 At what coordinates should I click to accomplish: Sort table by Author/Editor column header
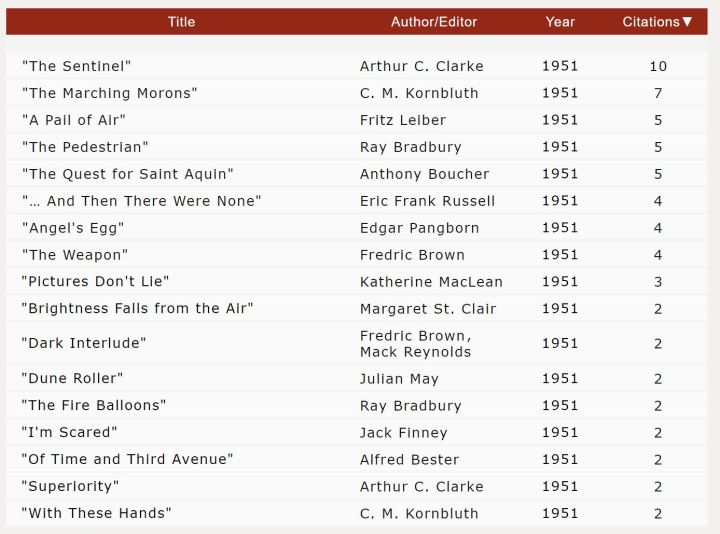(434, 22)
